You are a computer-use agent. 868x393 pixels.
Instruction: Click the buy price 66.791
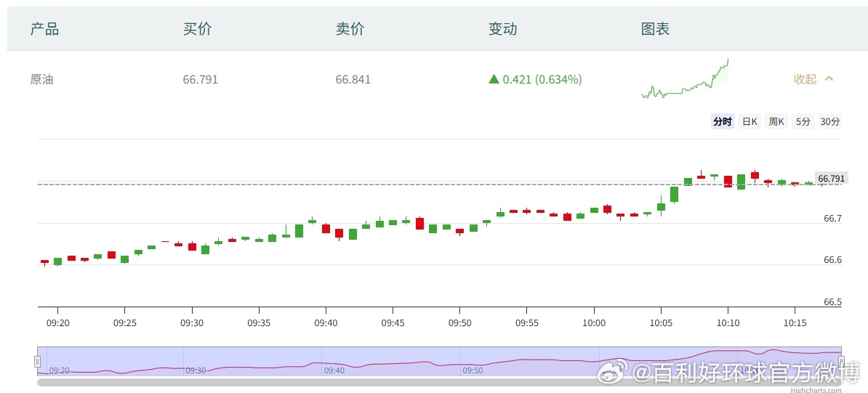pos(201,80)
